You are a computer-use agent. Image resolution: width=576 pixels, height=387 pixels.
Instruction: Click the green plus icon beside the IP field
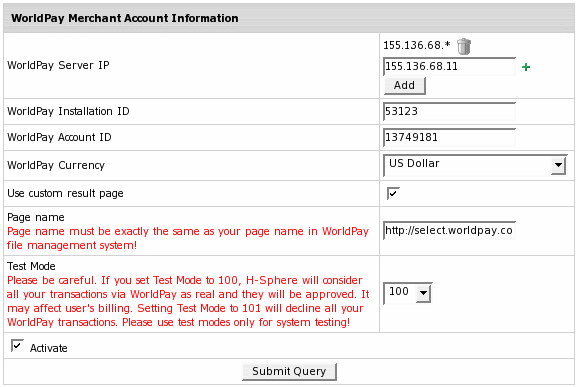pos(526,67)
